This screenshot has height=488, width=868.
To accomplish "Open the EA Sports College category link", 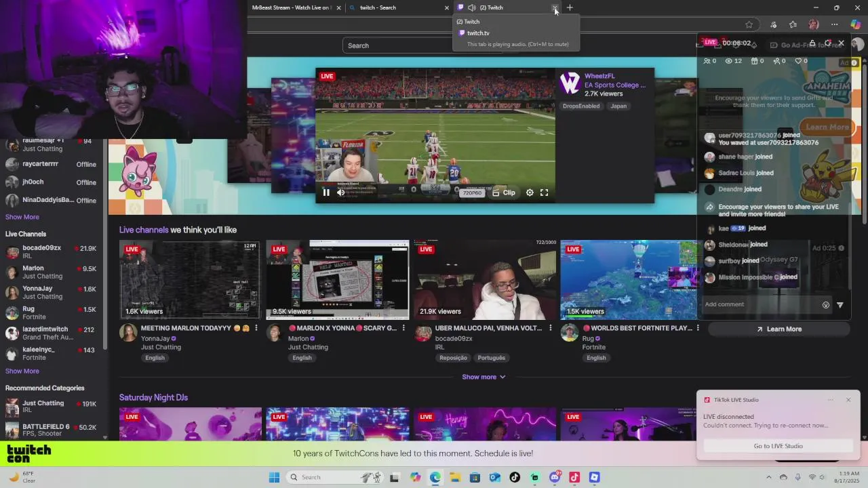I will tap(615, 85).
